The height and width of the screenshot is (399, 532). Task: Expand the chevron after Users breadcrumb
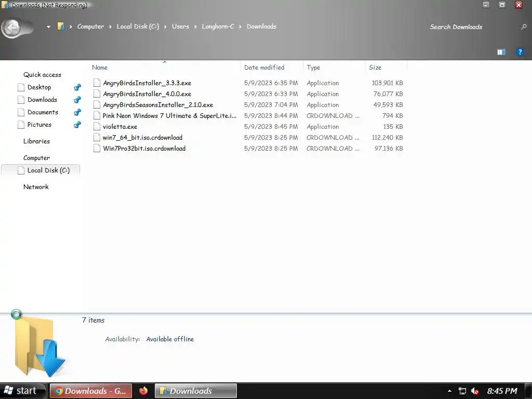point(195,26)
